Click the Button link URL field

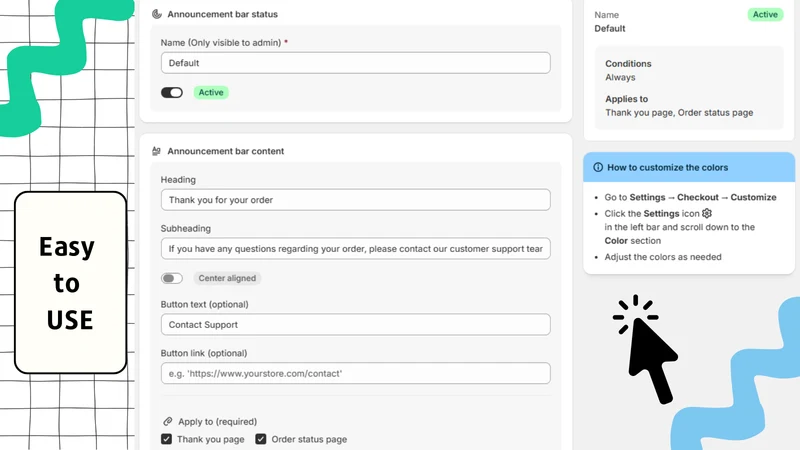(356, 373)
